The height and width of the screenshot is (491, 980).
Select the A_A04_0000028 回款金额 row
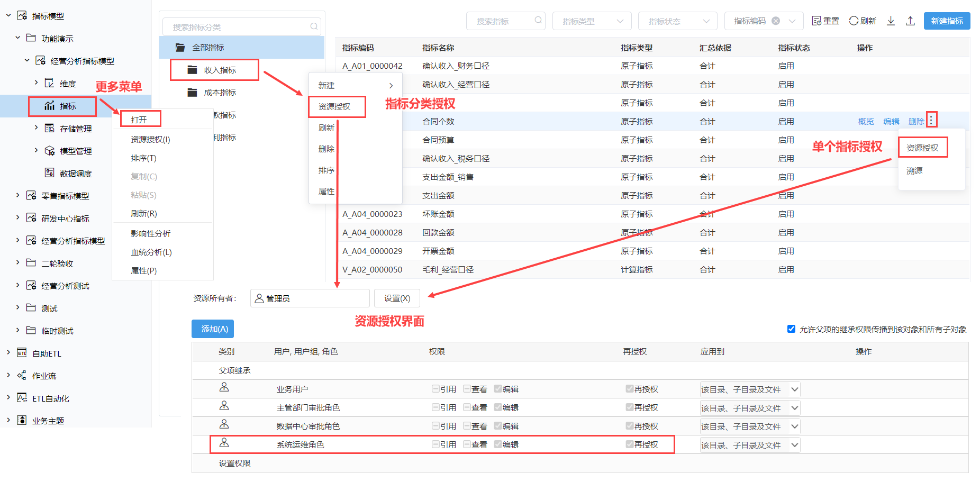(x=652, y=232)
